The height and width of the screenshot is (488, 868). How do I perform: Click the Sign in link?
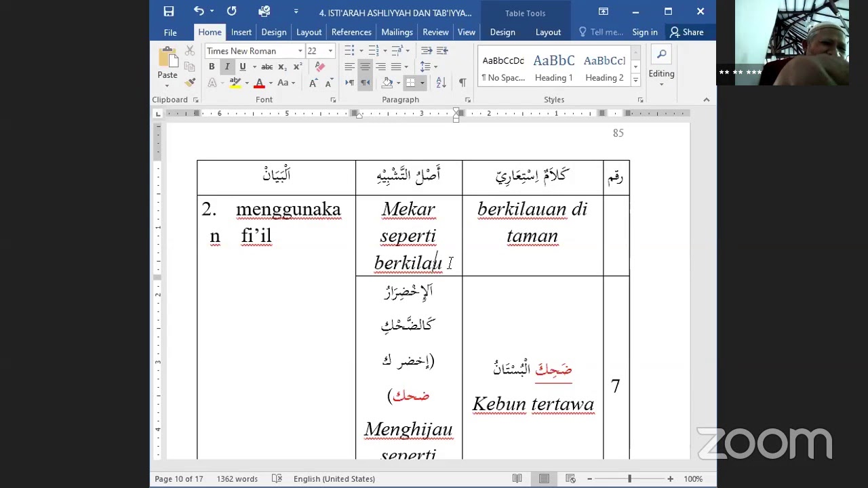click(645, 32)
